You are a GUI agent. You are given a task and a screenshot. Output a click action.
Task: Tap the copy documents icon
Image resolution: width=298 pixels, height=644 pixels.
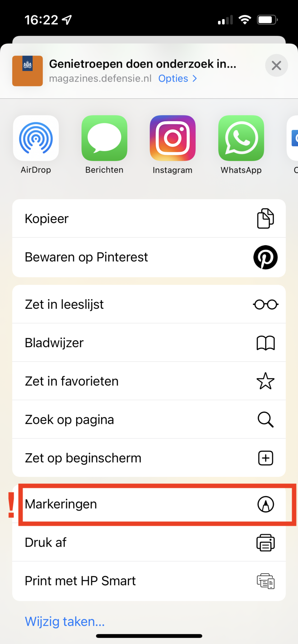tap(265, 218)
